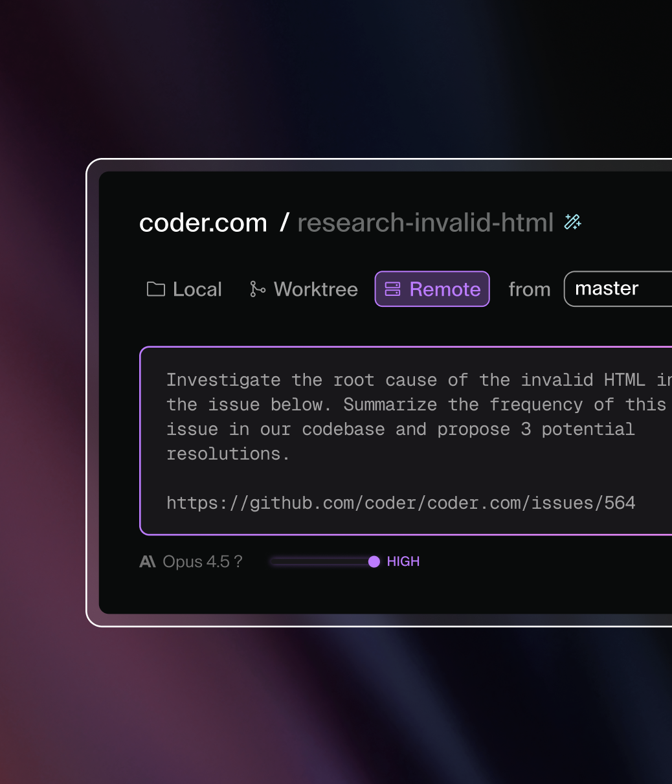Click the branch icon beside Worktree
Screen dimensions: 672x784
click(257, 289)
